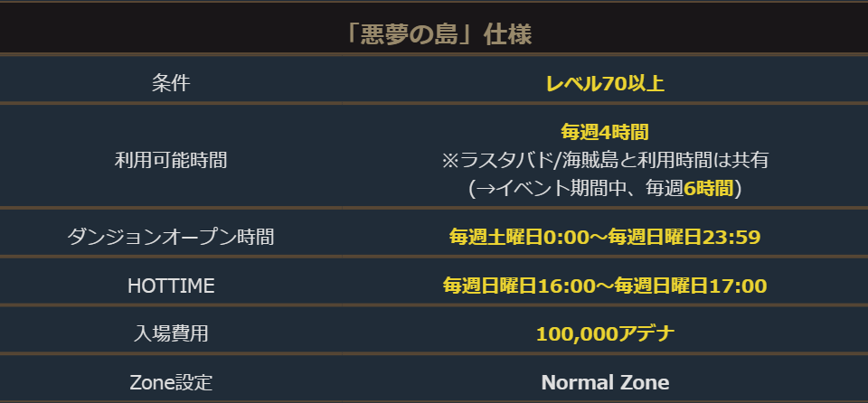Select the Zone設定 row label

(171, 382)
